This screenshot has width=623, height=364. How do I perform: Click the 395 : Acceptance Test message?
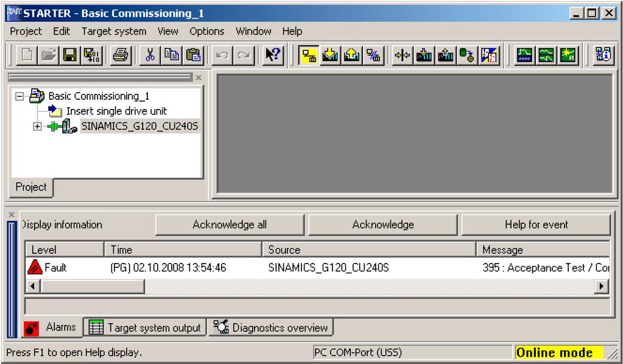546,268
